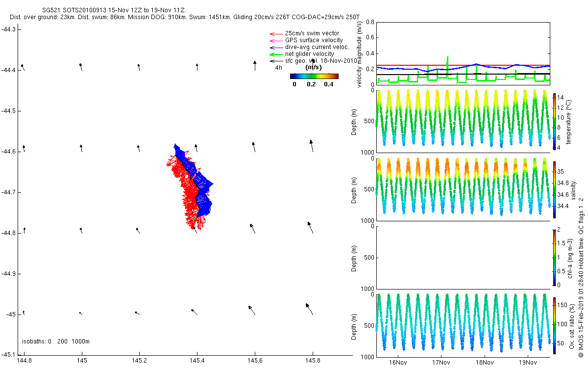Click the '19Nov' date tick label
This screenshot has width=588, height=368.
(528, 362)
